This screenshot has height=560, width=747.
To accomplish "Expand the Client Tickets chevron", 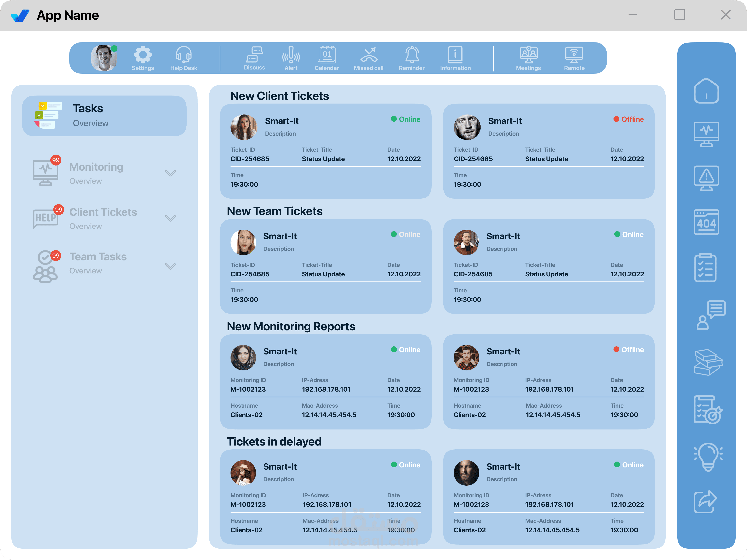I will click(170, 218).
